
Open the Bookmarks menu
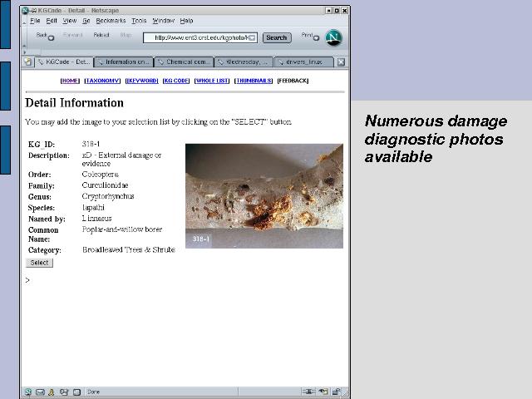pyautogui.click(x=111, y=20)
